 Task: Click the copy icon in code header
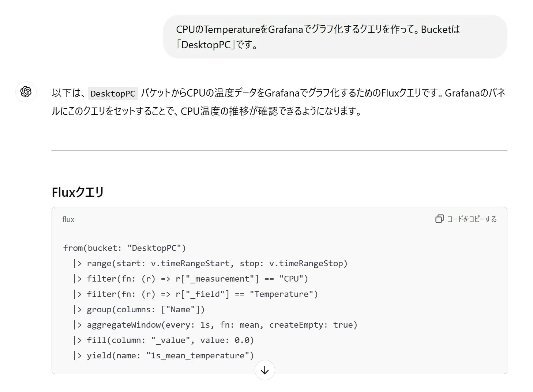pos(439,219)
